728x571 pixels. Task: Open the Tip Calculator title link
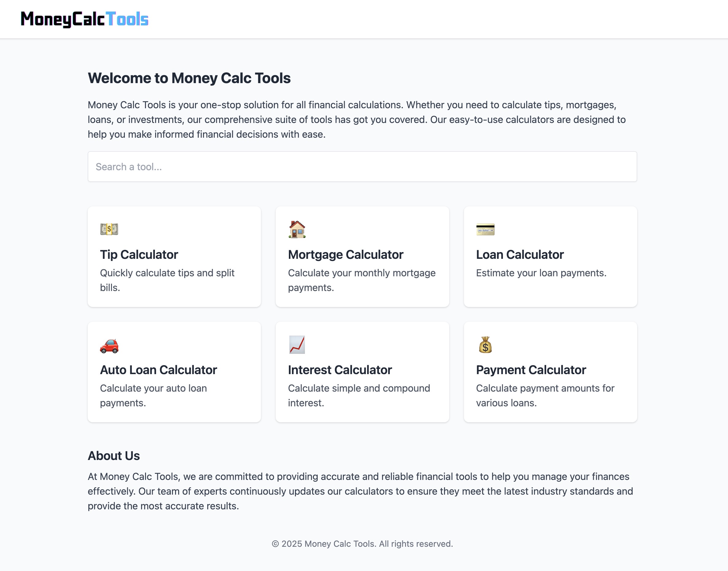point(139,255)
